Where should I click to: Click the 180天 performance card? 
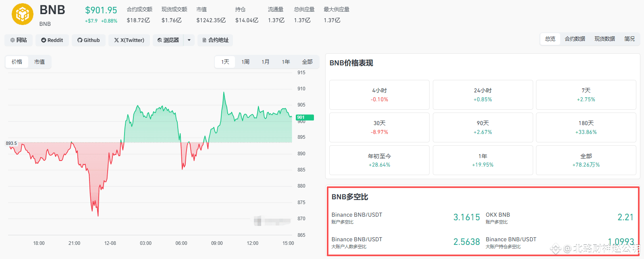[x=586, y=127]
